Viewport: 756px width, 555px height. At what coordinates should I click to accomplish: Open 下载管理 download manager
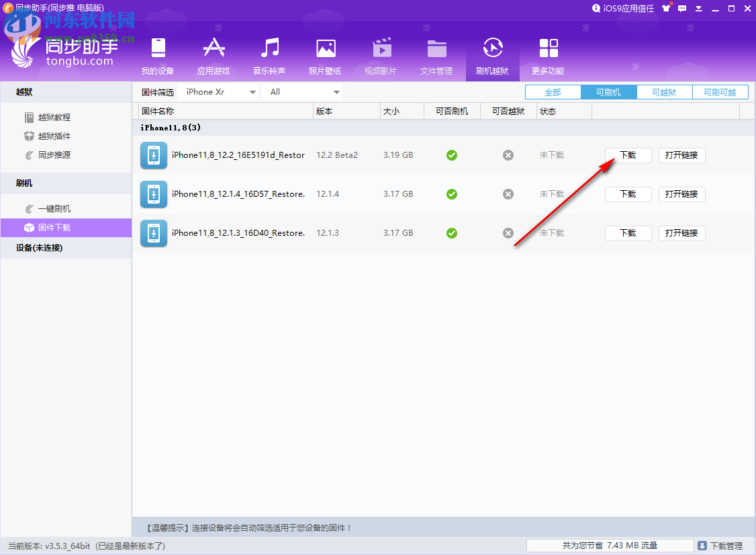(721, 546)
